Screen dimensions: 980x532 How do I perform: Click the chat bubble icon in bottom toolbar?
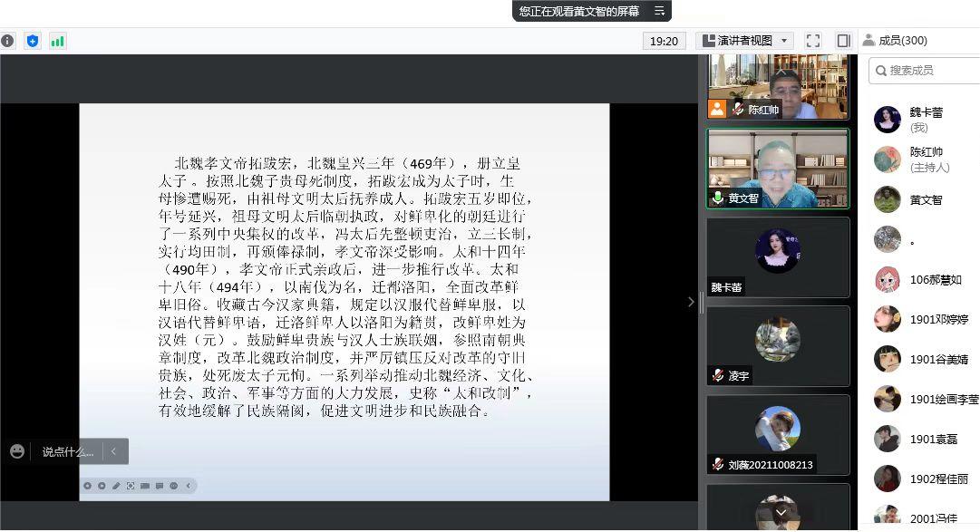[x=159, y=486]
